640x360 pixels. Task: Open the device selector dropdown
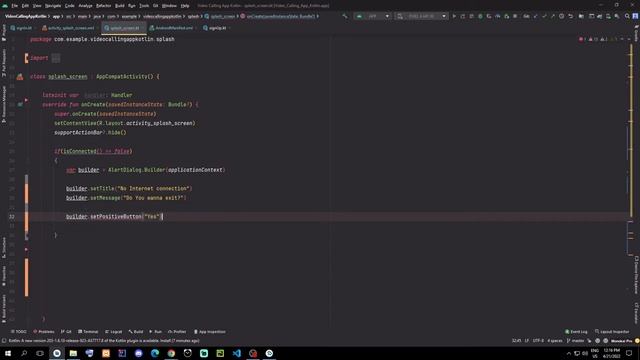tap(421, 16)
